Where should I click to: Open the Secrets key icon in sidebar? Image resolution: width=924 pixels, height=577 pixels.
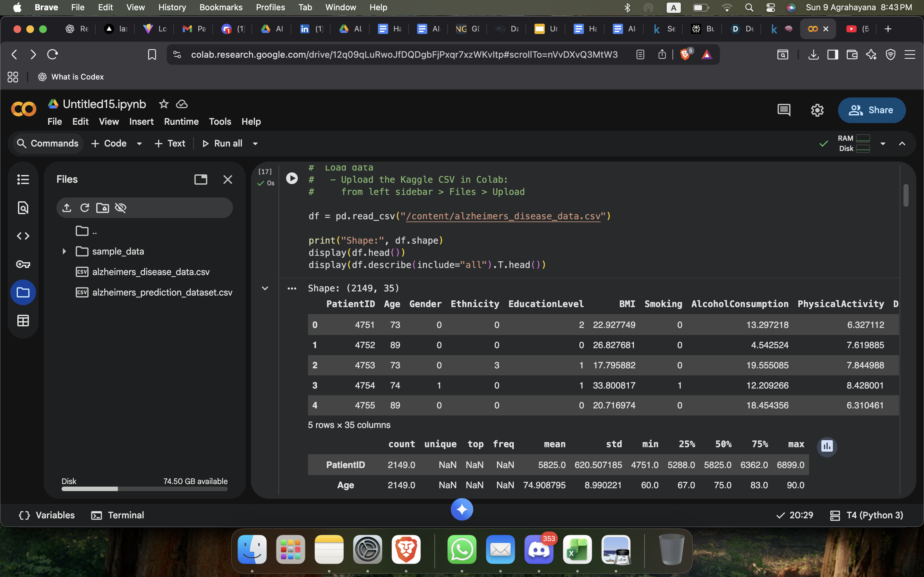pyautogui.click(x=23, y=264)
